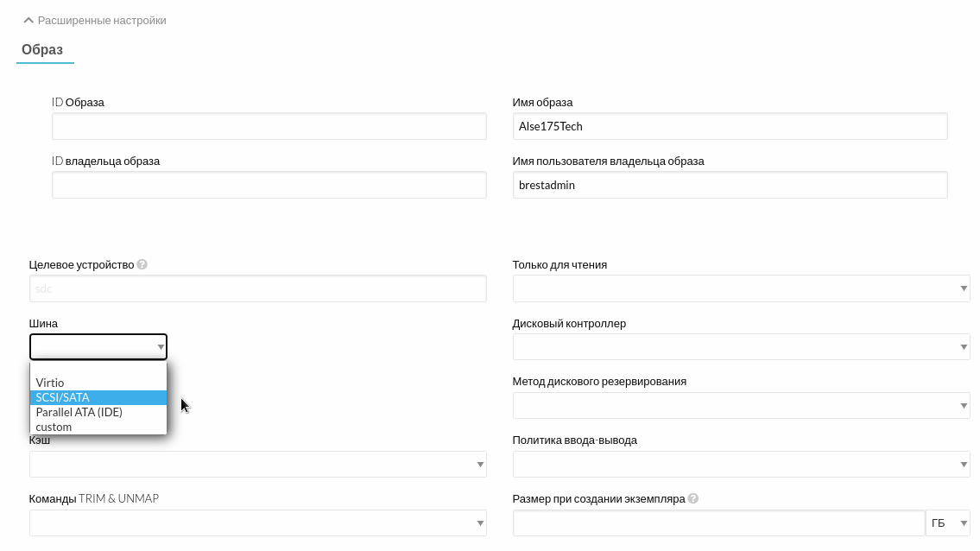Expand the Дисковый контроллер dropdown
Viewport: 980px width, 551px height.
point(741,347)
